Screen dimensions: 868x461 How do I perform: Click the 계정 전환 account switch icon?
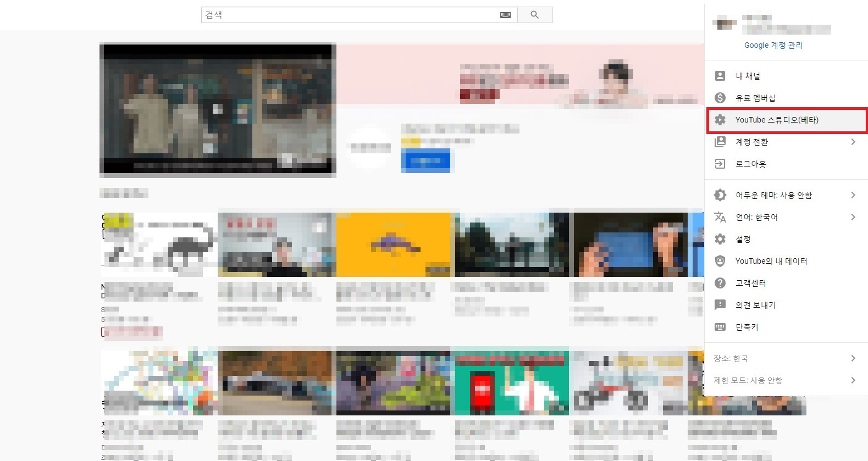720,142
